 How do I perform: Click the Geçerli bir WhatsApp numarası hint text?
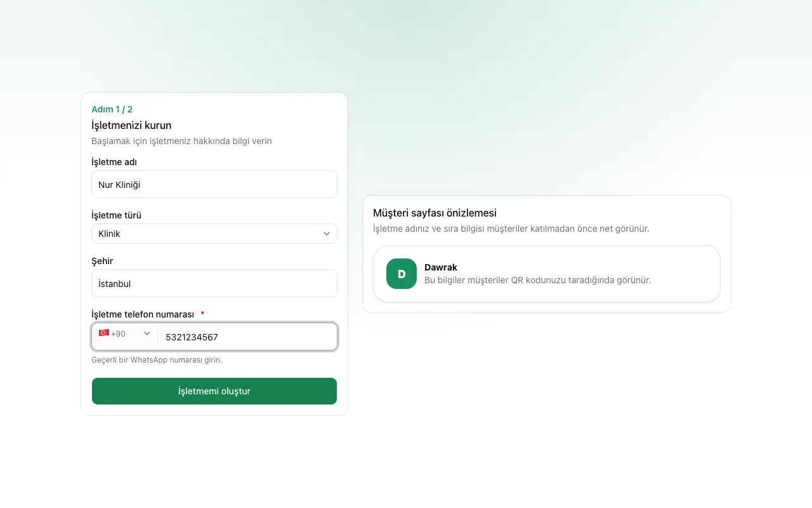157,360
